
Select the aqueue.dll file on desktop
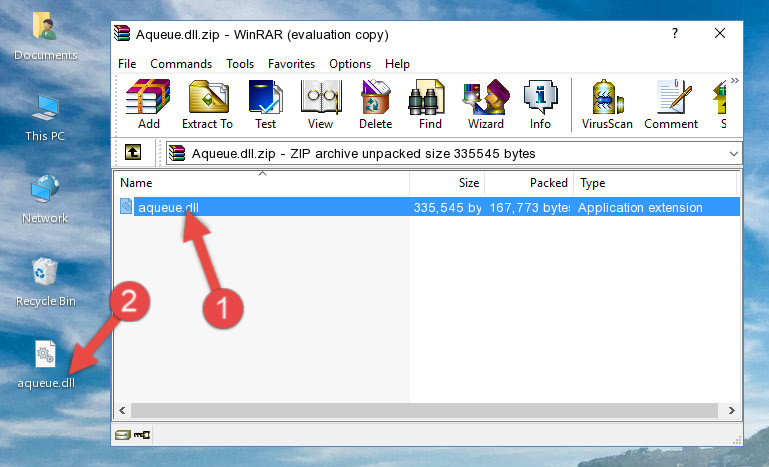coord(46,365)
